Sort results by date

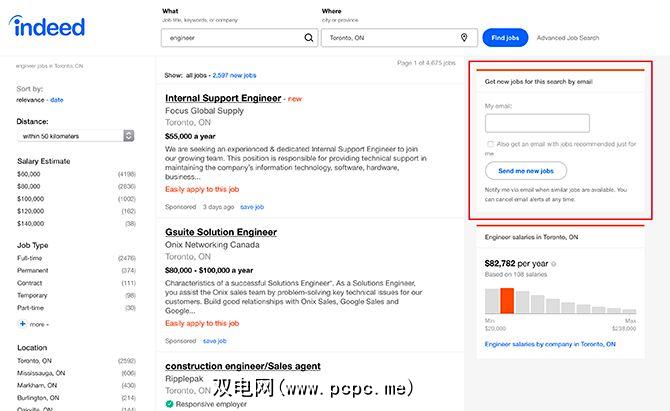coord(57,100)
